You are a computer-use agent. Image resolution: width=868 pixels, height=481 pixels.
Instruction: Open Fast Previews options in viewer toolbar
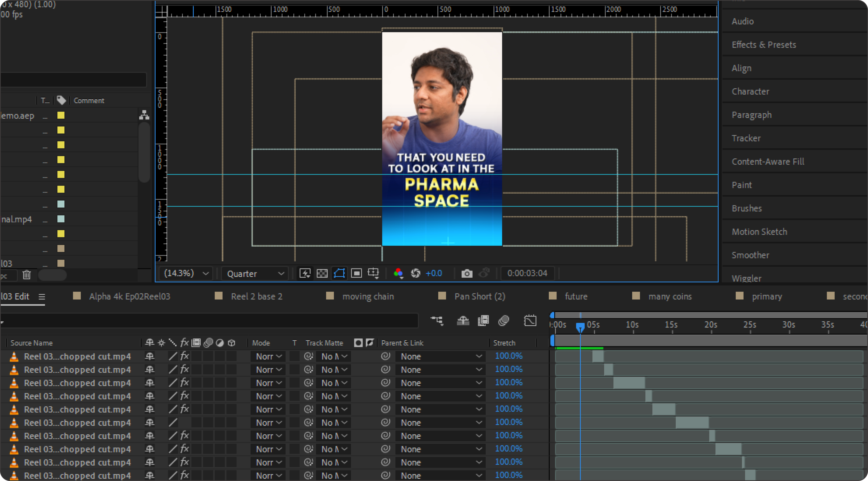point(305,273)
